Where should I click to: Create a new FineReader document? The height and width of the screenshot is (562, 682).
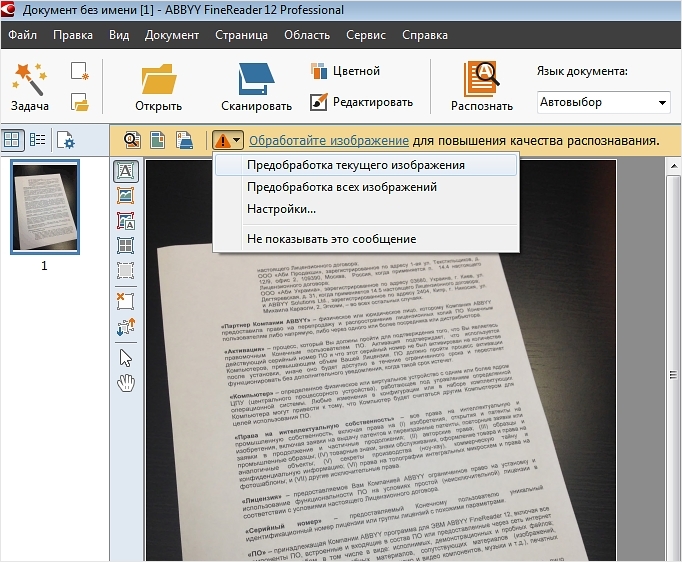80,71
